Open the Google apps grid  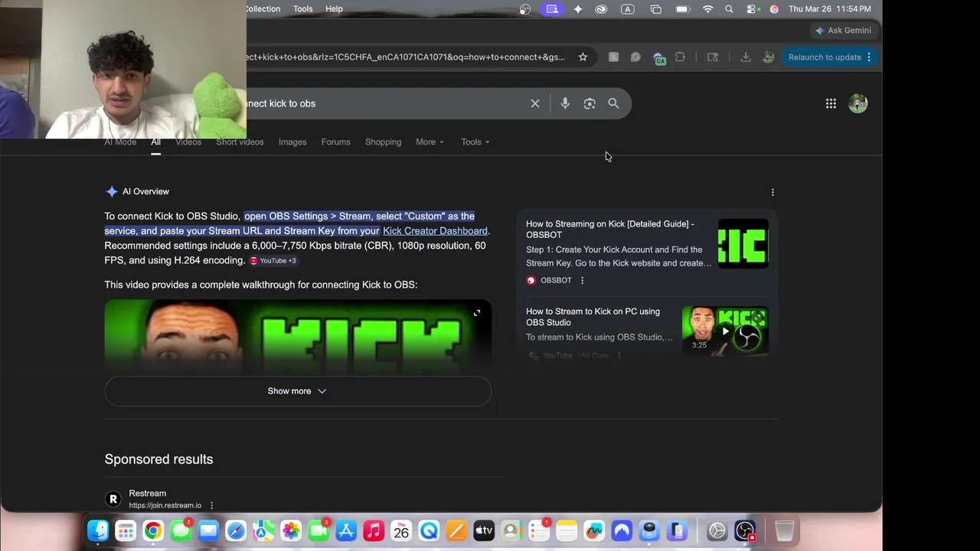pyautogui.click(x=831, y=103)
